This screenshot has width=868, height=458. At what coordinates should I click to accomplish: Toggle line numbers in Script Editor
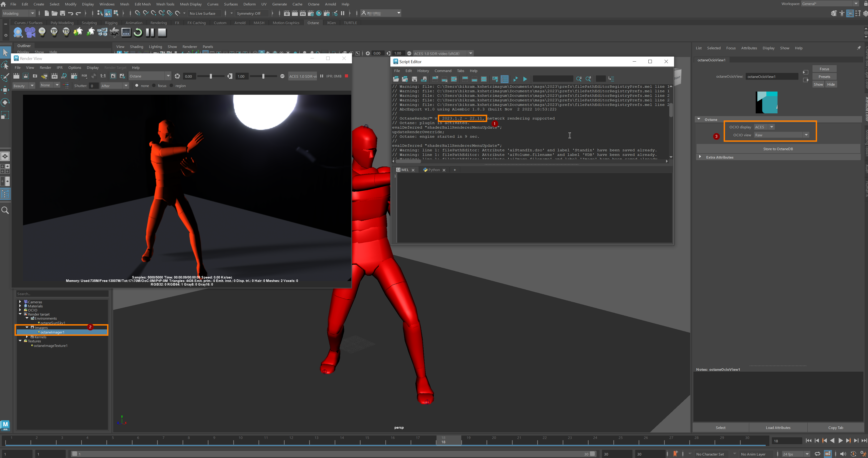pyautogui.click(x=504, y=79)
